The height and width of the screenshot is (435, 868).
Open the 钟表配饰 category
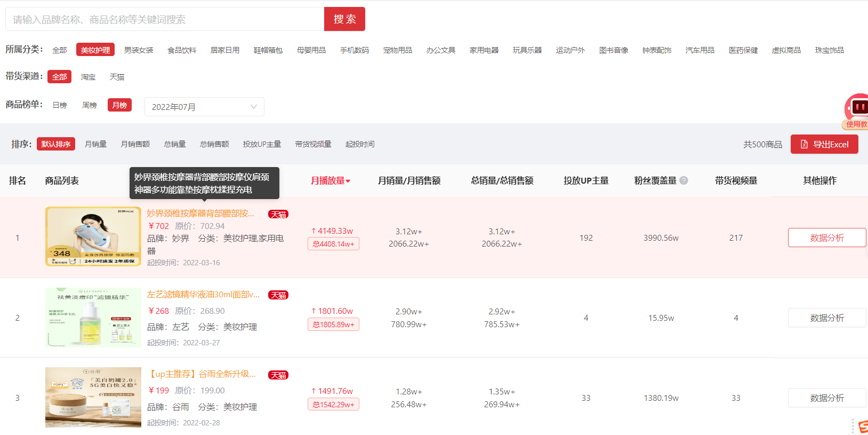[x=657, y=50]
